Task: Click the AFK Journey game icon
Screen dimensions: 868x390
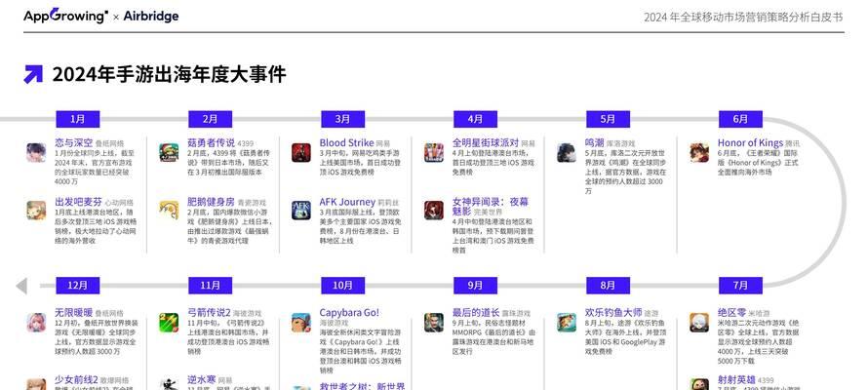Action: (301, 211)
